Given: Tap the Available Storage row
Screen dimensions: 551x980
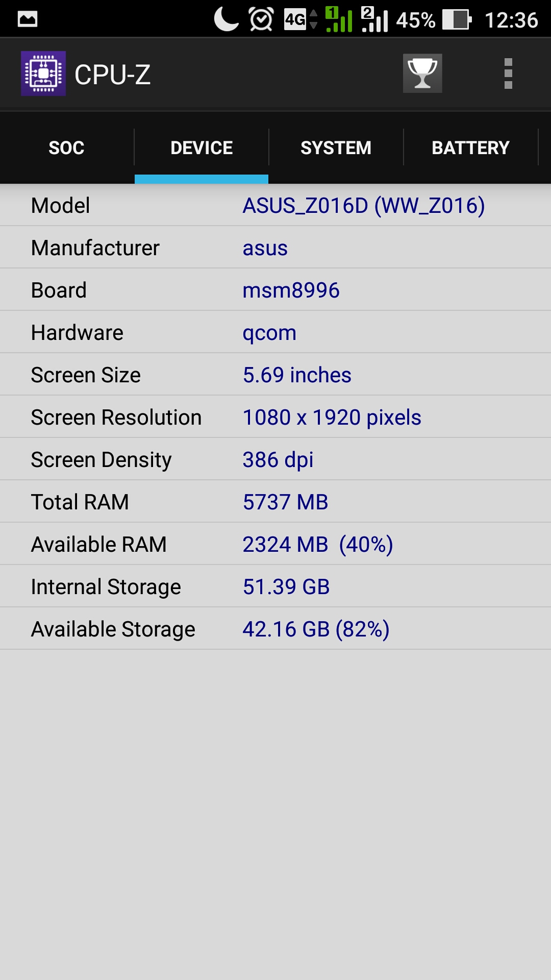Looking at the screenshot, I should 275,629.
